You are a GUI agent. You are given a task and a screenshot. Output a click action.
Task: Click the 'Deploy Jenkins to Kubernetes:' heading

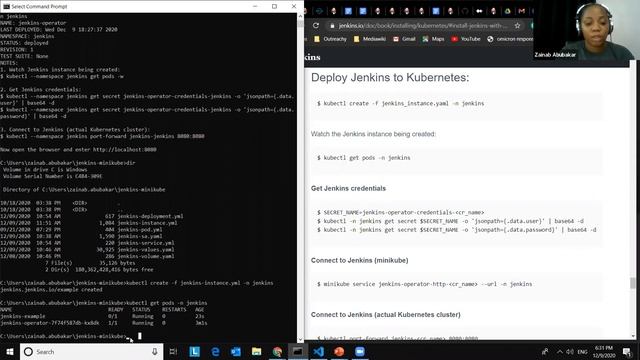coord(390,77)
